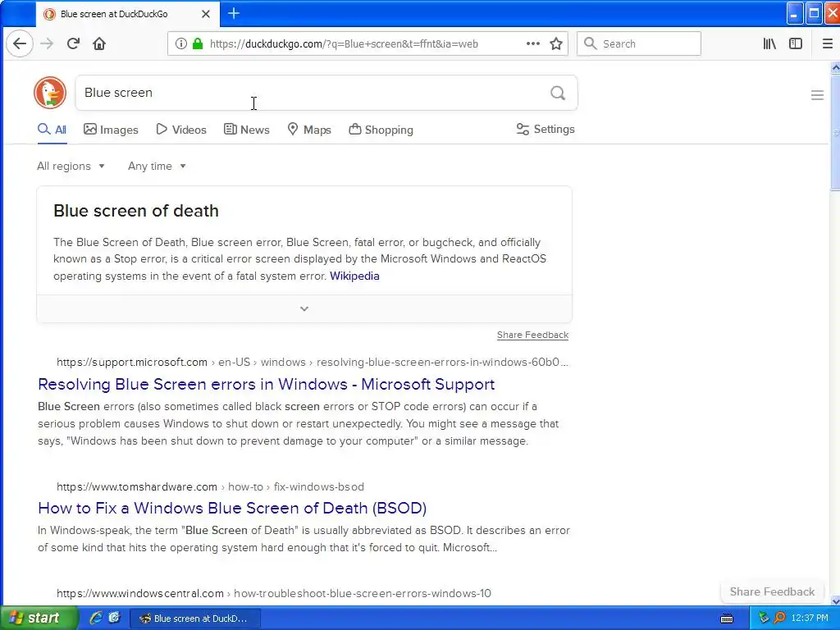Click the green tray icon beside the orange magnifier
This screenshot has height=630, width=840.
764,618
